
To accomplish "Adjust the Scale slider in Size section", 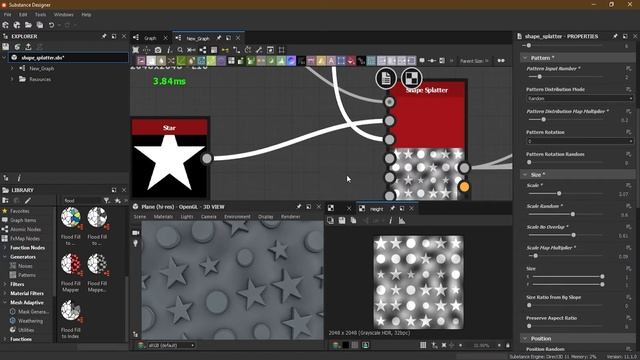I will pos(565,193).
